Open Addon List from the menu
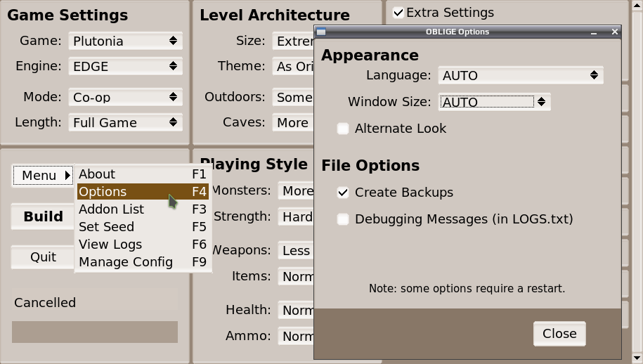This screenshot has width=643, height=364. click(x=143, y=209)
